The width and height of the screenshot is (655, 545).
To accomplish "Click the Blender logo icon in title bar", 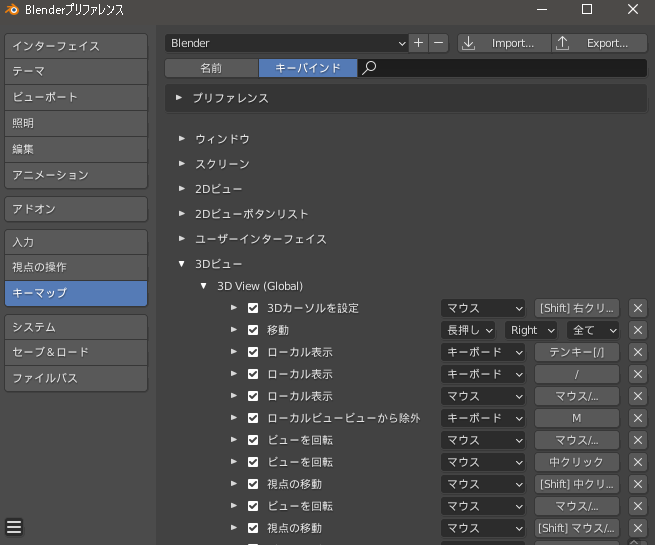I will [x=12, y=9].
